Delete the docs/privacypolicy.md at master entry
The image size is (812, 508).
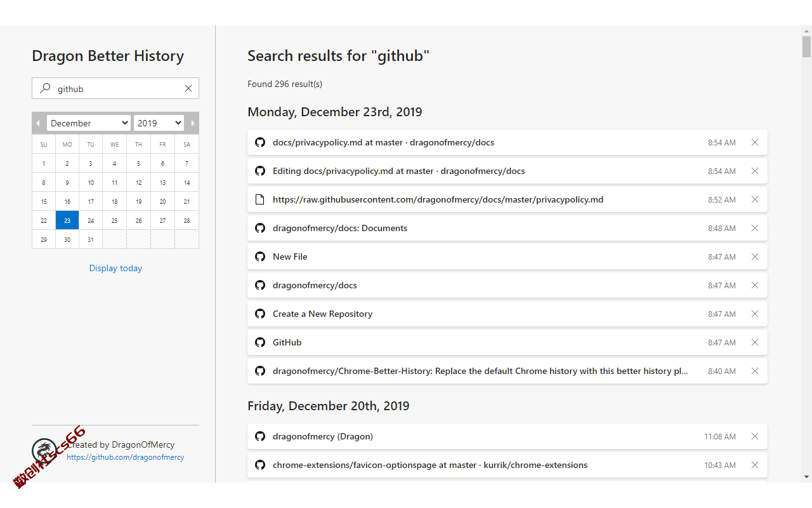tap(755, 142)
